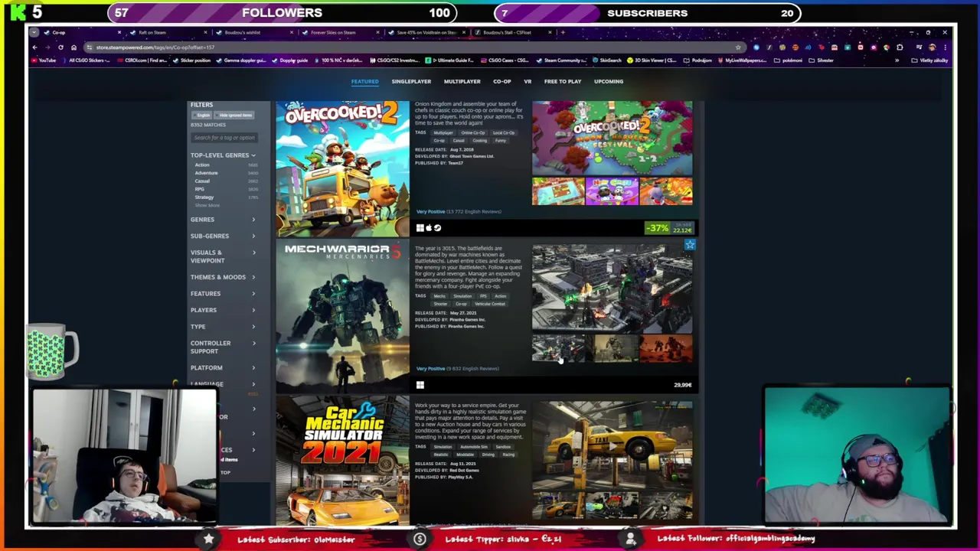Open the pokémoni bookmark folder
The height and width of the screenshot is (551, 980).
789,60
